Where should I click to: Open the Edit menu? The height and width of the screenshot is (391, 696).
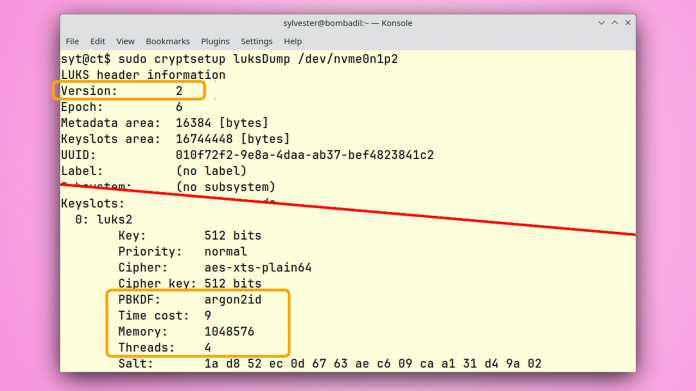[x=97, y=41]
